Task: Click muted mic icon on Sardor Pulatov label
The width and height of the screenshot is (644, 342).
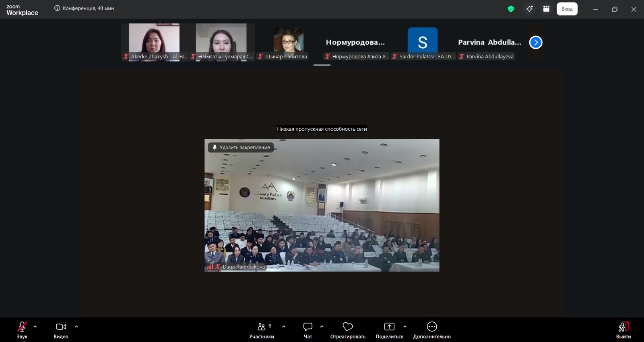Action: point(394,57)
